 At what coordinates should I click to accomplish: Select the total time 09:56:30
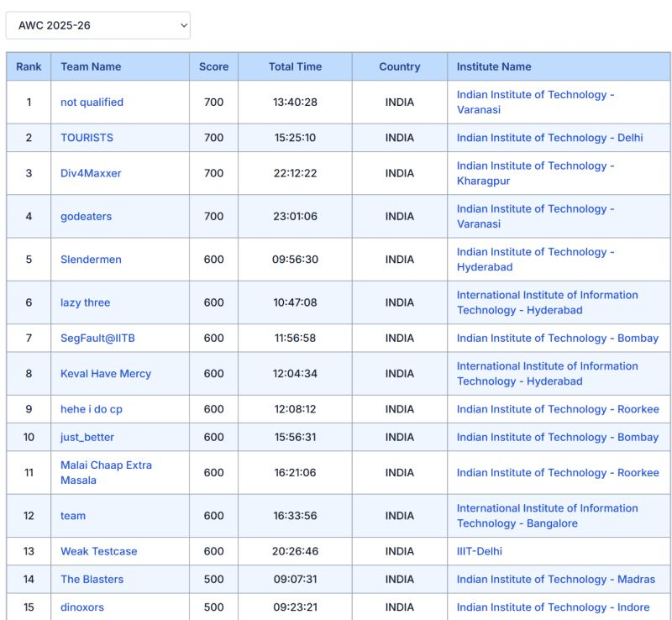pyautogui.click(x=296, y=260)
